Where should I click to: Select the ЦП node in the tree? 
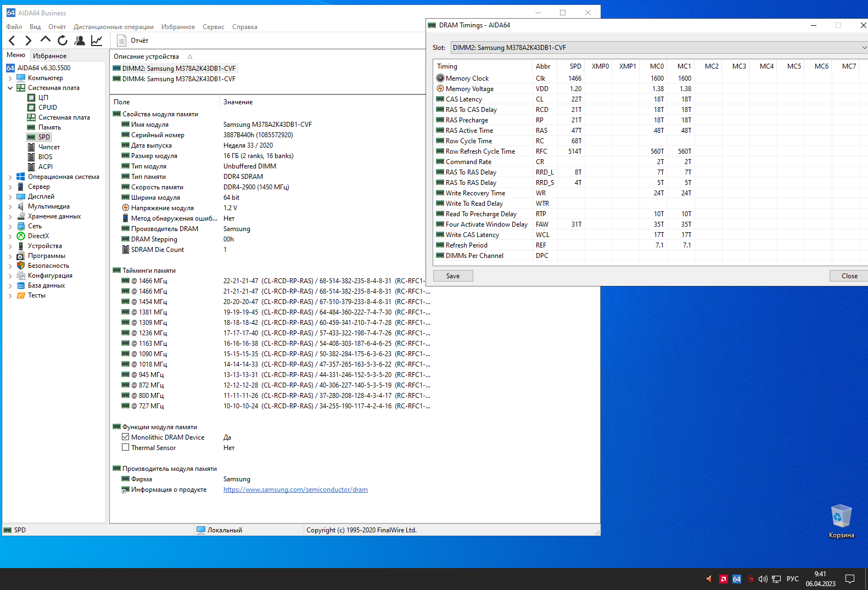[43, 98]
